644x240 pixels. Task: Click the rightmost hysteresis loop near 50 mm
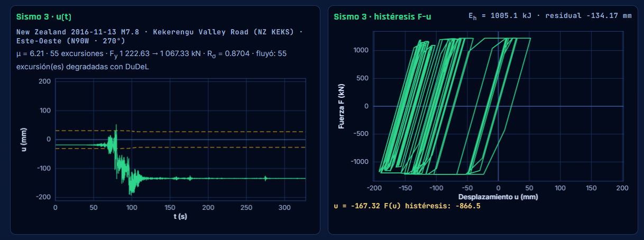[530, 39]
